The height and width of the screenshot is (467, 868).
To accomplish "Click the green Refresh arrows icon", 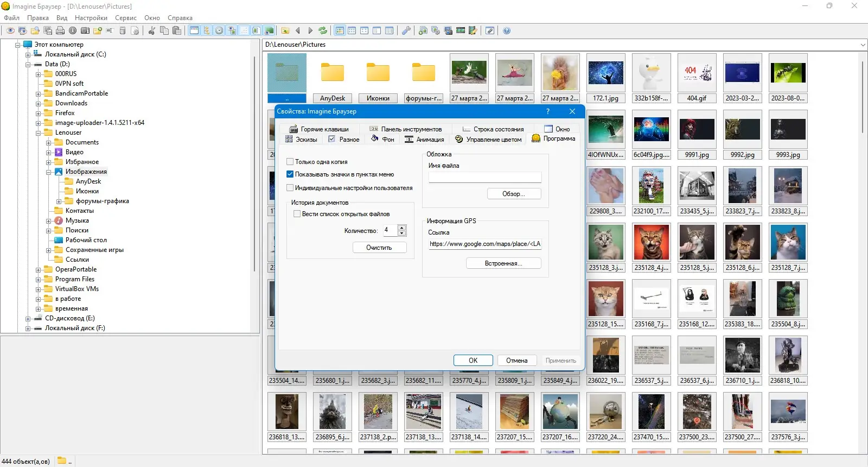I will coord(323,31).
